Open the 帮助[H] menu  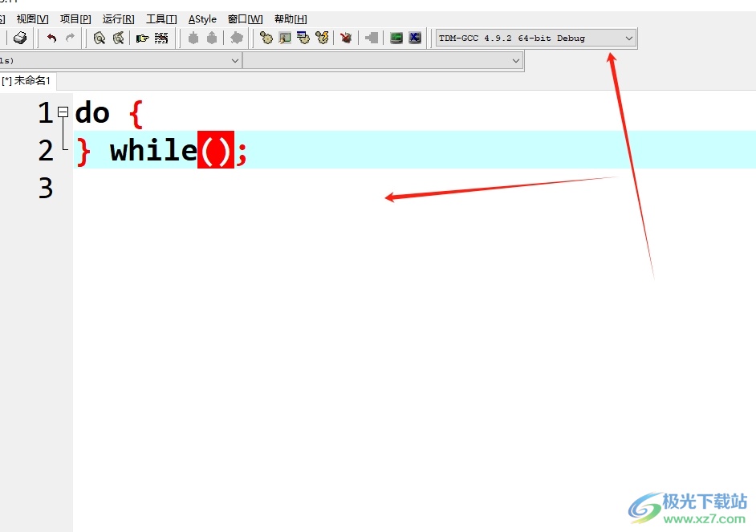tap(291, 18)
